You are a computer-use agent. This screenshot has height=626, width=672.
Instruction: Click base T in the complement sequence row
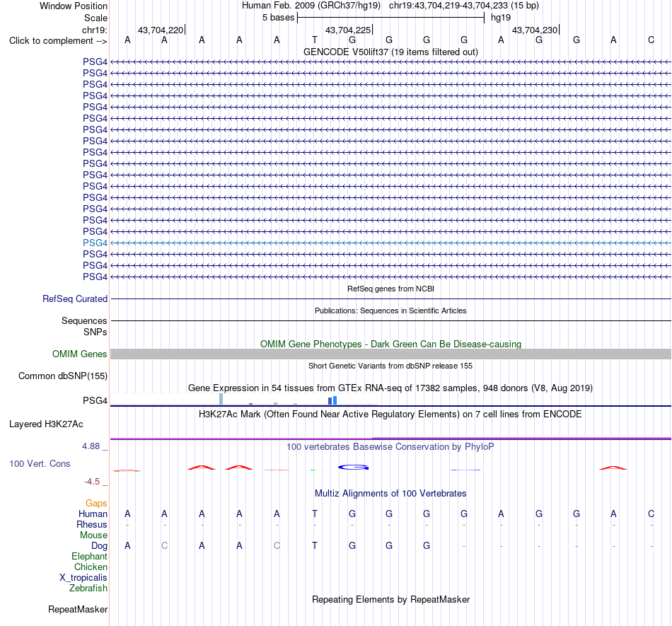coord(315,40)
